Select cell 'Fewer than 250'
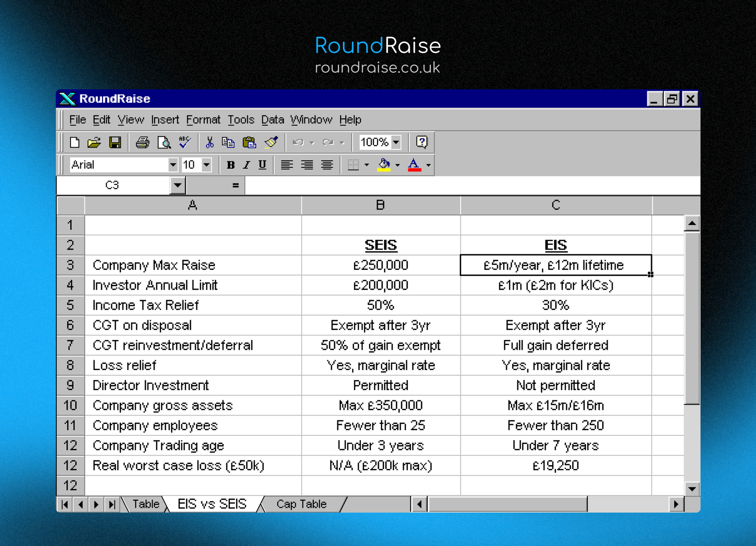The image size is (756, 546). pos(556,425)
